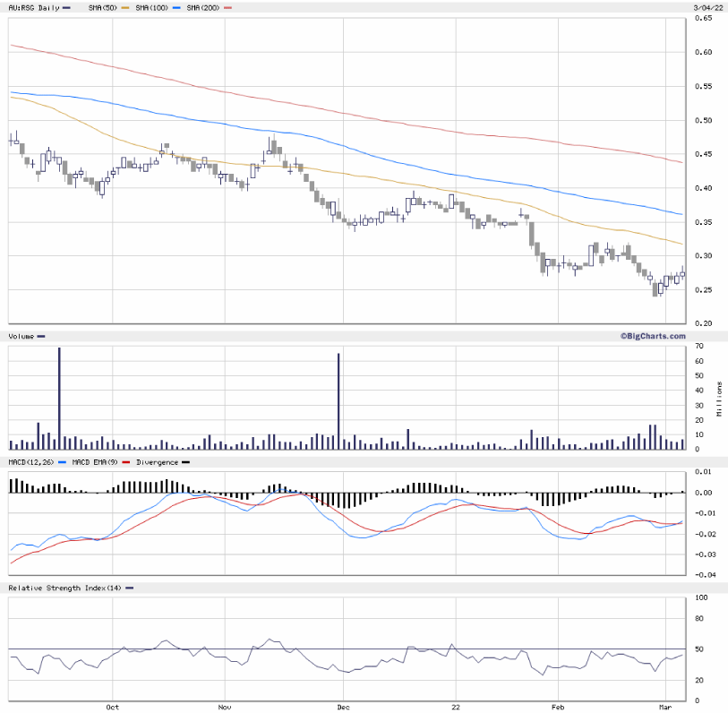
Task: Click the Oct label on the time axis
Action: 113,706
